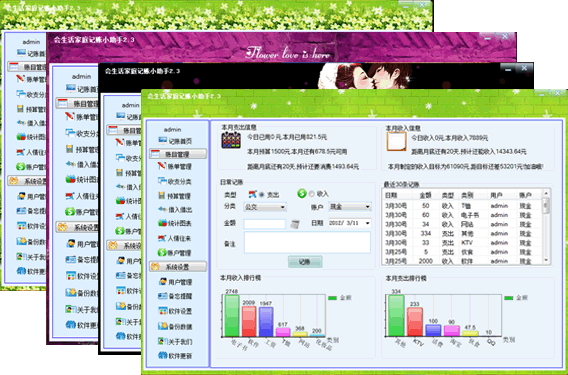
Task: Click the 334 amount cell in records
Action: 426,233
